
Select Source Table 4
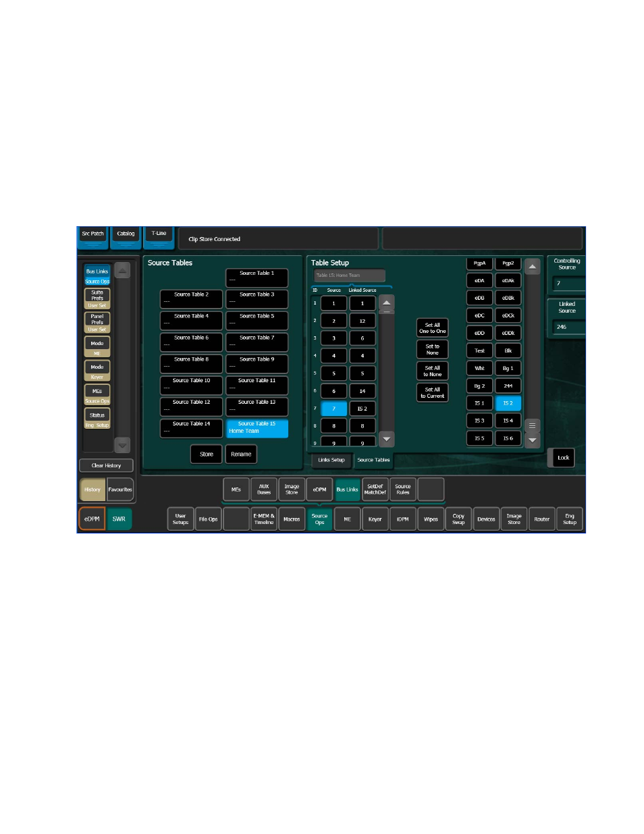pos(191,320)
